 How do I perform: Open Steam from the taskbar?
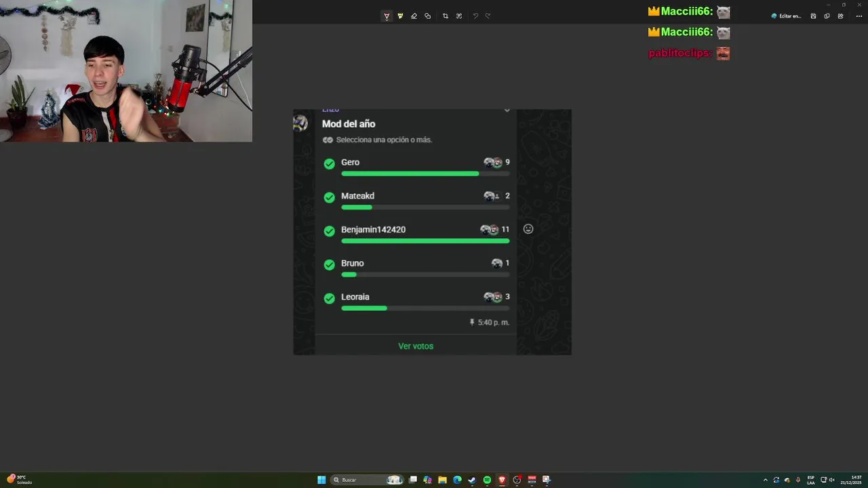tap(472, 480)
